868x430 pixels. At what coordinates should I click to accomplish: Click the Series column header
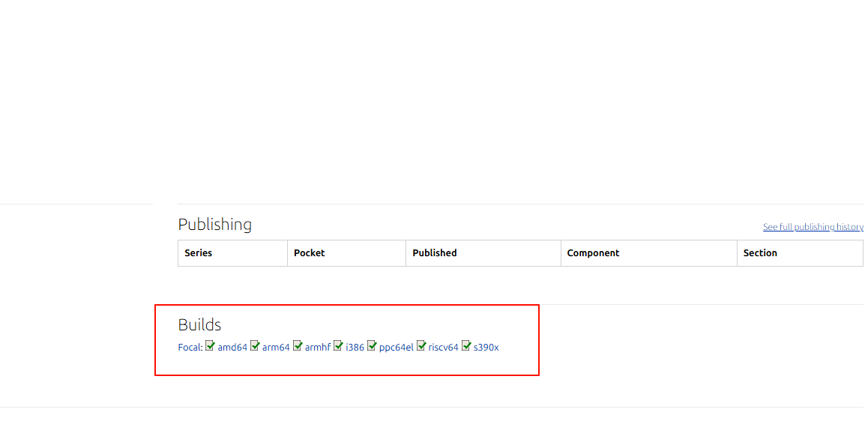198,253
